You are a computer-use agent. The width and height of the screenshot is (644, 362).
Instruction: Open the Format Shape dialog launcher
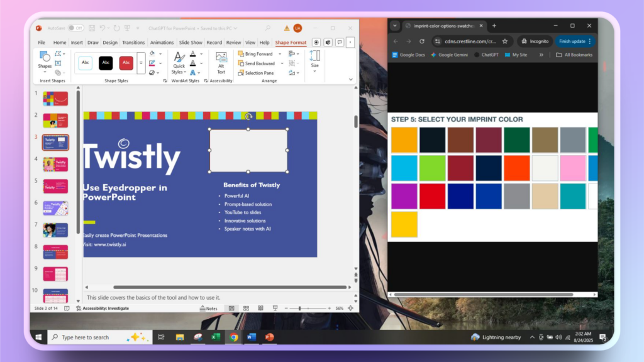[165, 81]
